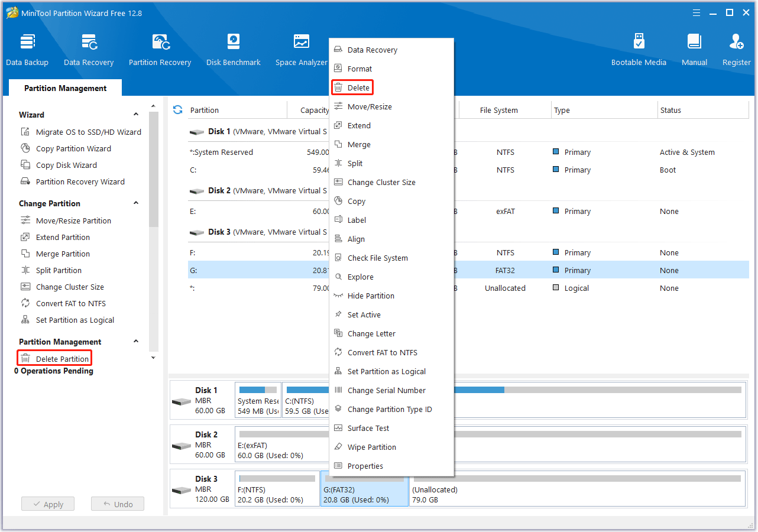Select Unallocated 79.0 GB block in disk map
This screenshot has width=758, height=532.
577,488
